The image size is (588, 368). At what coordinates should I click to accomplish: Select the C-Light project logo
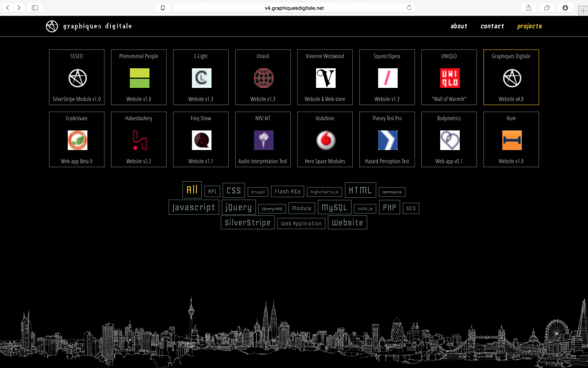201,78
